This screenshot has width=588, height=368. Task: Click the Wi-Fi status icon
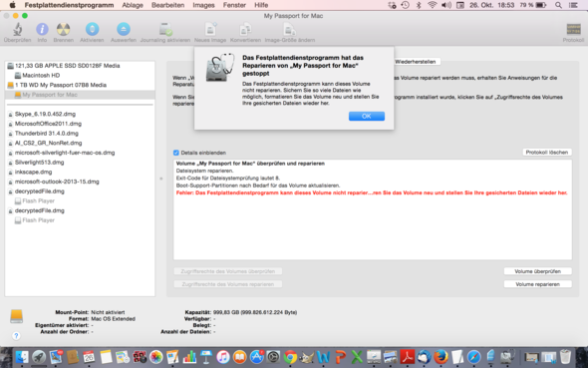point(433,5)
